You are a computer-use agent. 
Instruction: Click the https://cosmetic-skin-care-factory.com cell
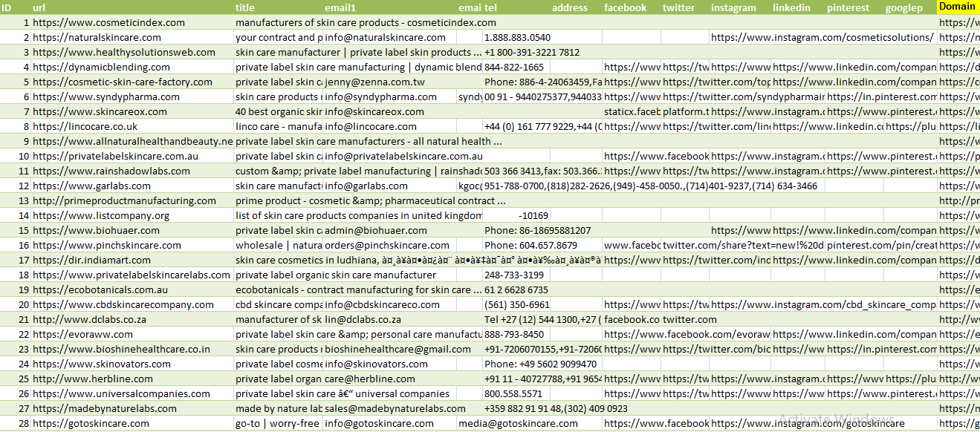click(132, 82)
